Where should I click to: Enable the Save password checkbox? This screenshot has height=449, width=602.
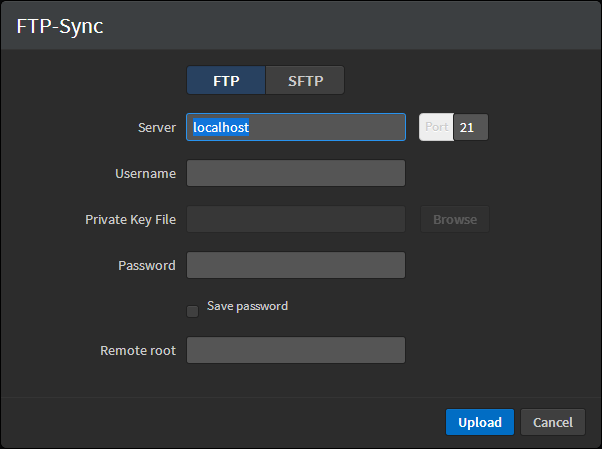(x=192, y=311)
